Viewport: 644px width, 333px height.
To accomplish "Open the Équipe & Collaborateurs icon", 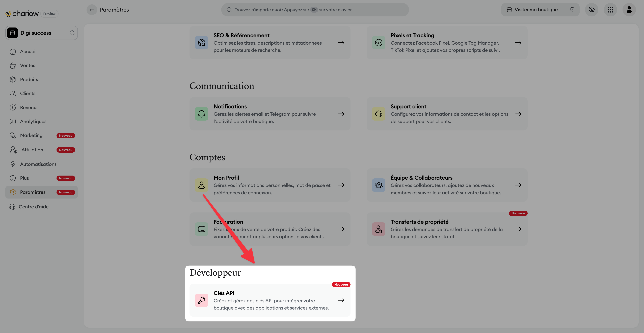I will click(x=379, y=185).
